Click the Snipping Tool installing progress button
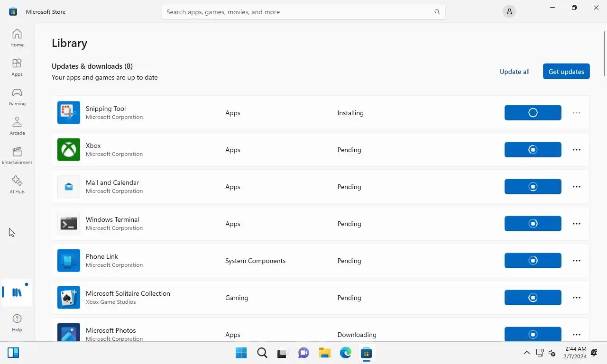Viewport: 607px width, 364px height. pyautogui.click(x=533, y=113)
